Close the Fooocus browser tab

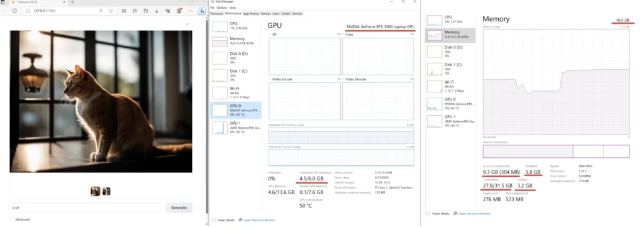point(64,2)
